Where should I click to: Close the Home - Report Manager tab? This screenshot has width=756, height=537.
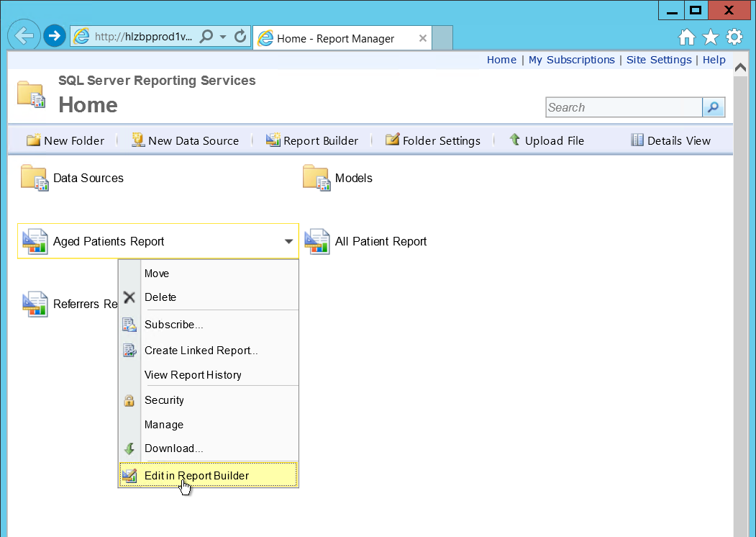coord(423,38)
